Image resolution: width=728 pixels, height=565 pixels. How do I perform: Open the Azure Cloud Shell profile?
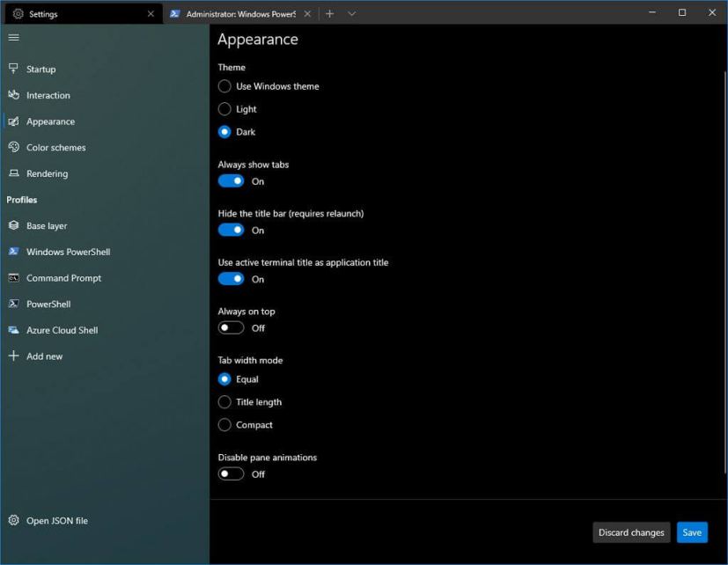(x=105, y=330)
